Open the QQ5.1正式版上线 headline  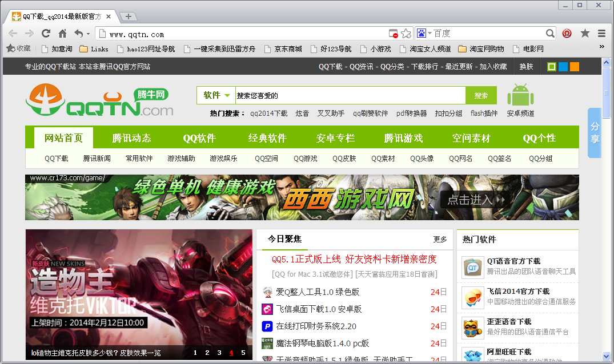pos(354,259)
